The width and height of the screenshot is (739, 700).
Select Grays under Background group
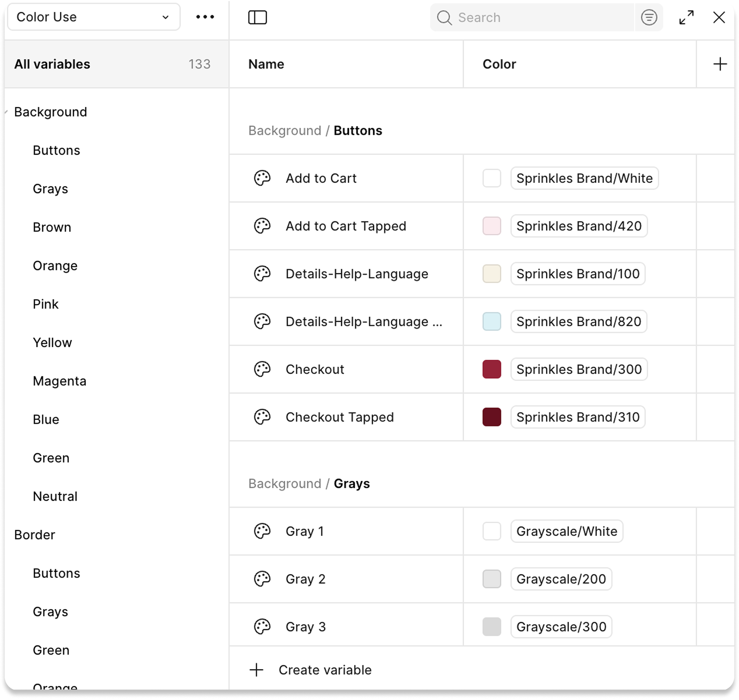pos(50,189)
